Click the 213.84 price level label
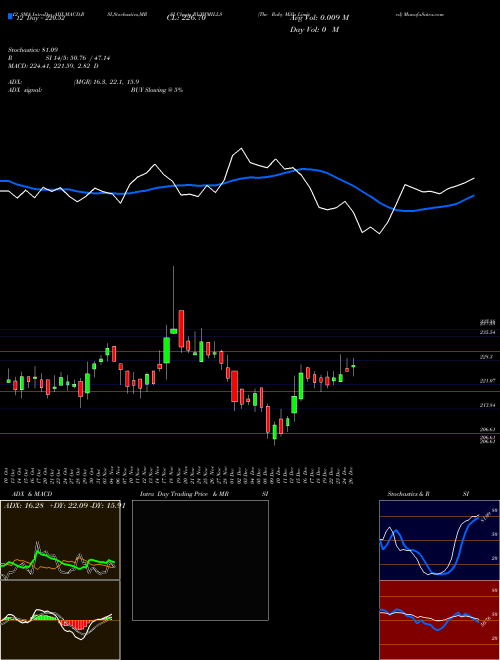Image resolution: width=500 pixels, height=660 pixels. (487, 405)
